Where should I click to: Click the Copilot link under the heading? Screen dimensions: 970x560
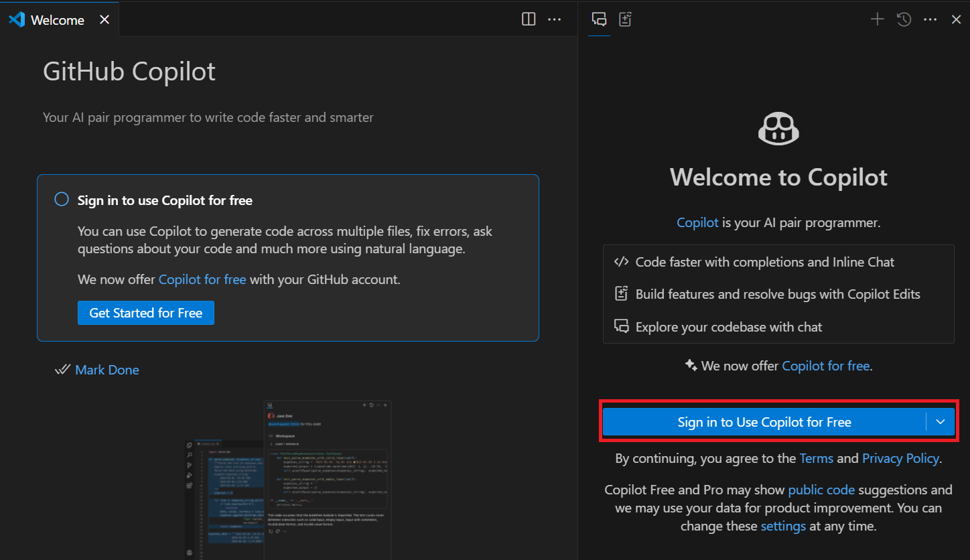point(697,222)
